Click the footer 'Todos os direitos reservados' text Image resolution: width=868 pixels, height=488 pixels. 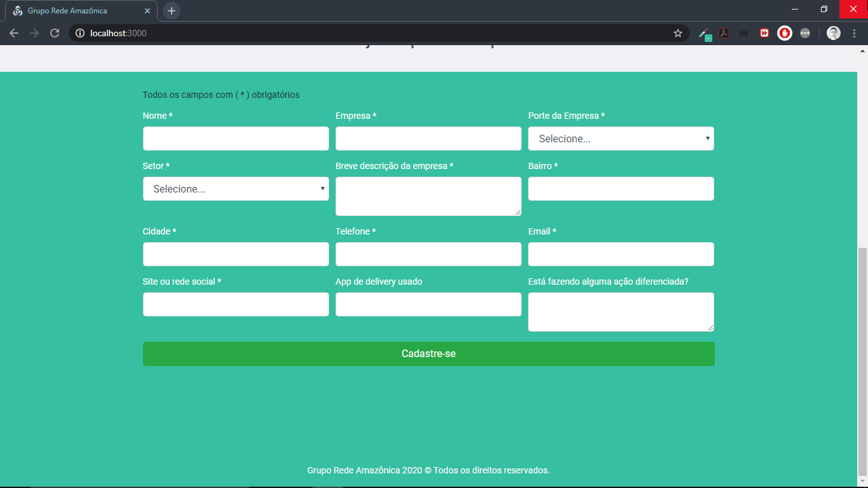(x=491, y=470)
